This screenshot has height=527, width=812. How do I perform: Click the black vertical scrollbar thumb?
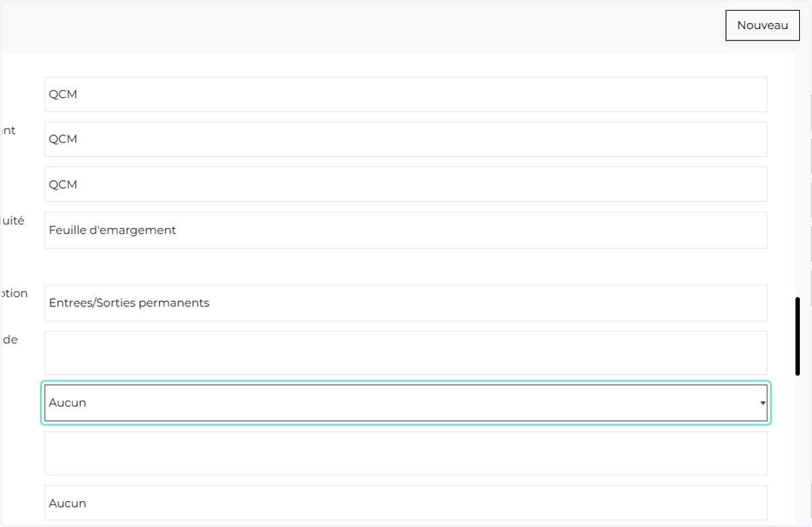pos(798,336)
